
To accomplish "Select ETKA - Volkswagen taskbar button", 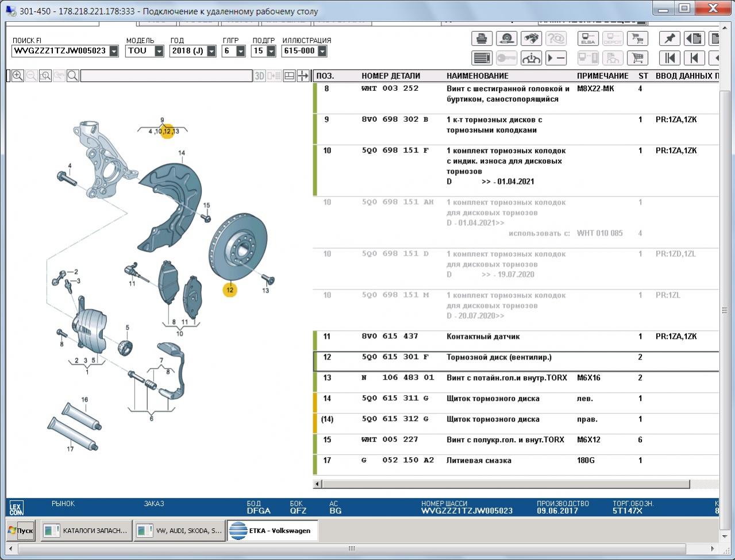I will (x=272, y=531).
